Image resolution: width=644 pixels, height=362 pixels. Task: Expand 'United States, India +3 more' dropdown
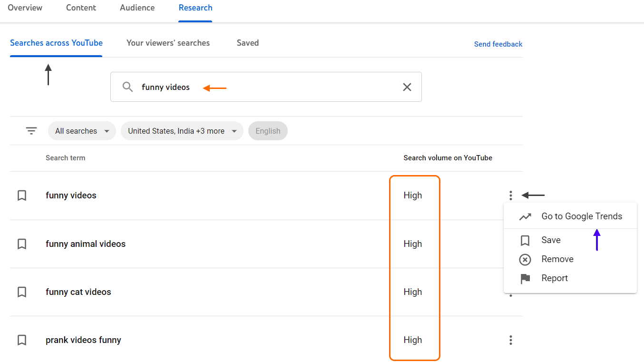(x=182, y=131)
